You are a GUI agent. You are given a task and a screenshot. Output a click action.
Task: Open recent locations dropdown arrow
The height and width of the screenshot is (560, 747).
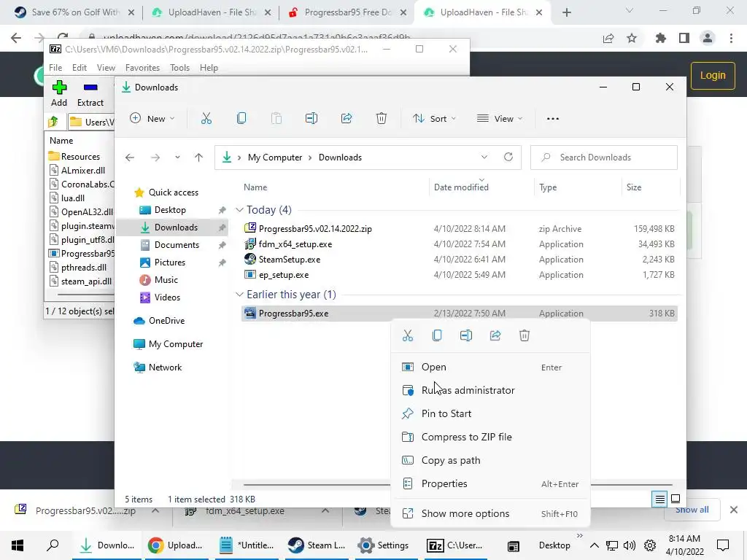(x=177, y=157)
